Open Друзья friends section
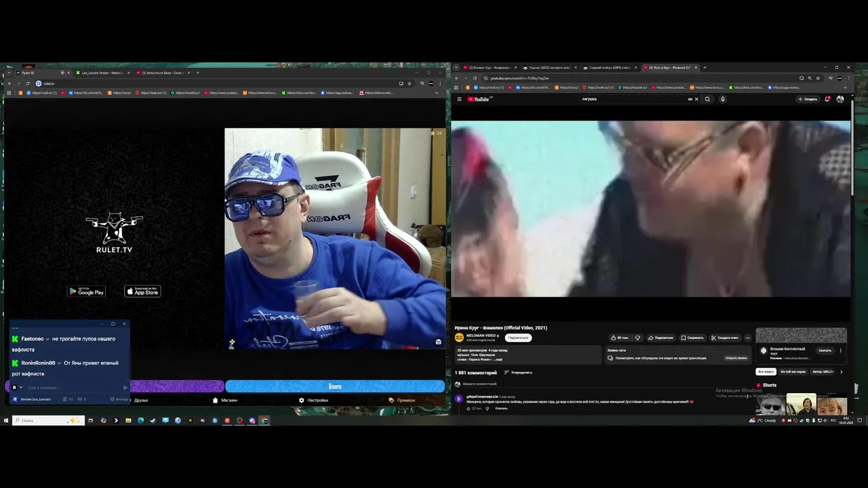 tap(141, 400)
